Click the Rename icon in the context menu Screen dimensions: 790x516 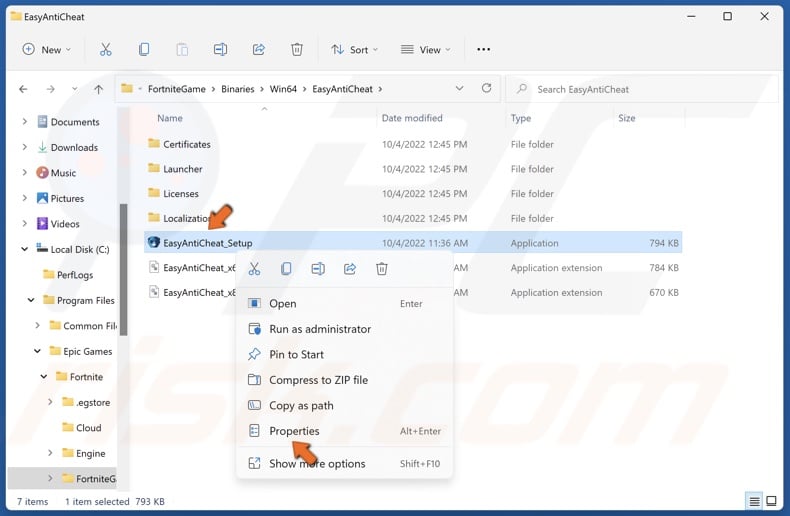pos(318,269)
